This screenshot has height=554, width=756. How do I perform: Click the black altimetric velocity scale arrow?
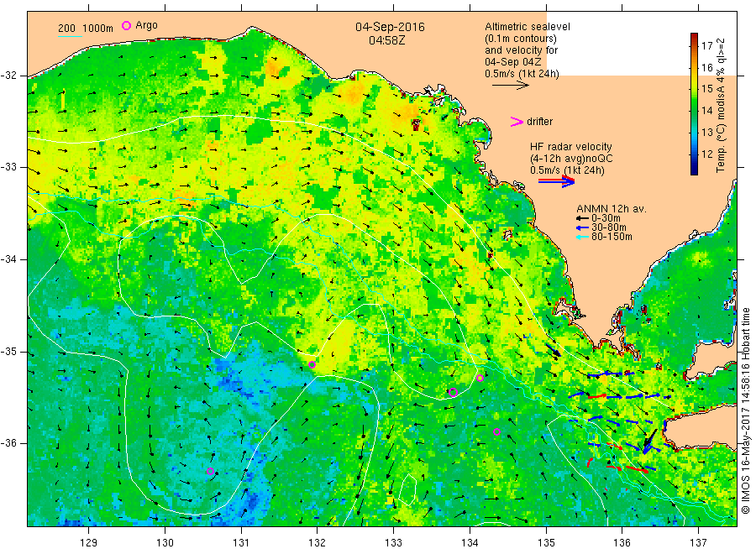point(510,86)
